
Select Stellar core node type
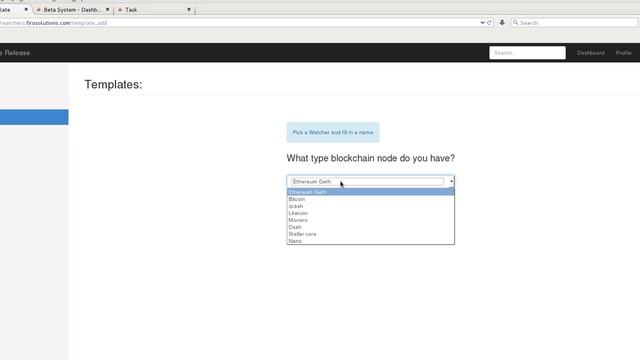pos(371,234)
